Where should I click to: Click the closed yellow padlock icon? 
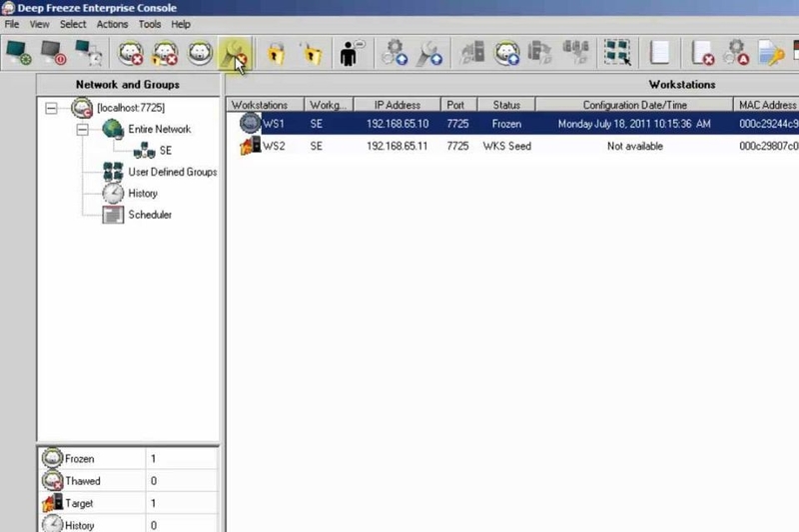[x=276, y=53]
